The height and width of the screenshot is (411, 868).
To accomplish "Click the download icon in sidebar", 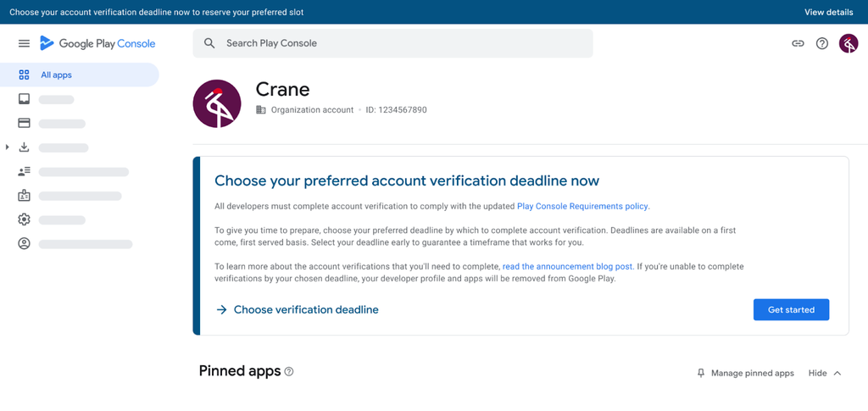I will coord(24,147).
